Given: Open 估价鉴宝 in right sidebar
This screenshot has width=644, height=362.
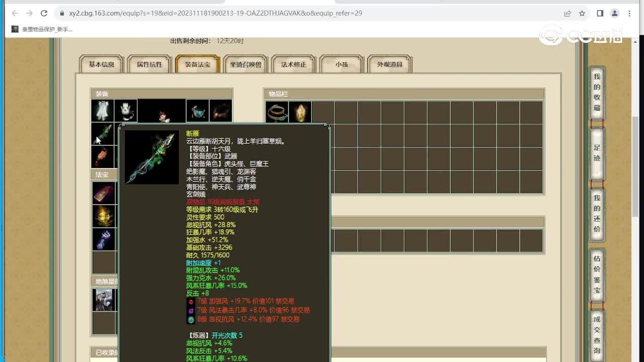Looking at the screenshot, I should point(597,275).
